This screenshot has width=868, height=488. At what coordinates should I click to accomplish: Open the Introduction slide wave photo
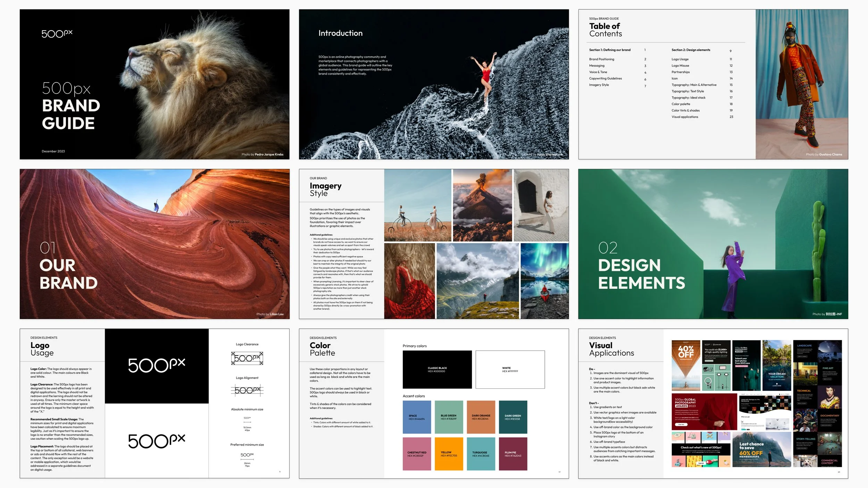[x=434, y=84]
